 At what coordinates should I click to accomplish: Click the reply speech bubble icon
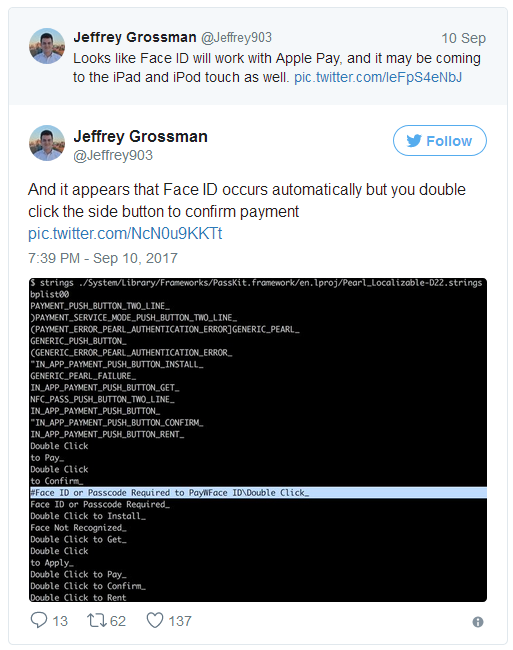click(x=39, y=620)
